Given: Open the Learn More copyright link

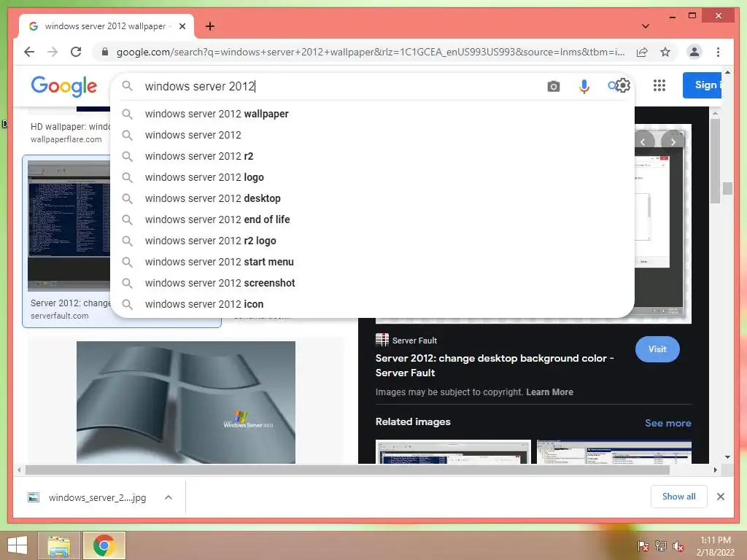Looking at the screenshot, I should click(549, 392).
